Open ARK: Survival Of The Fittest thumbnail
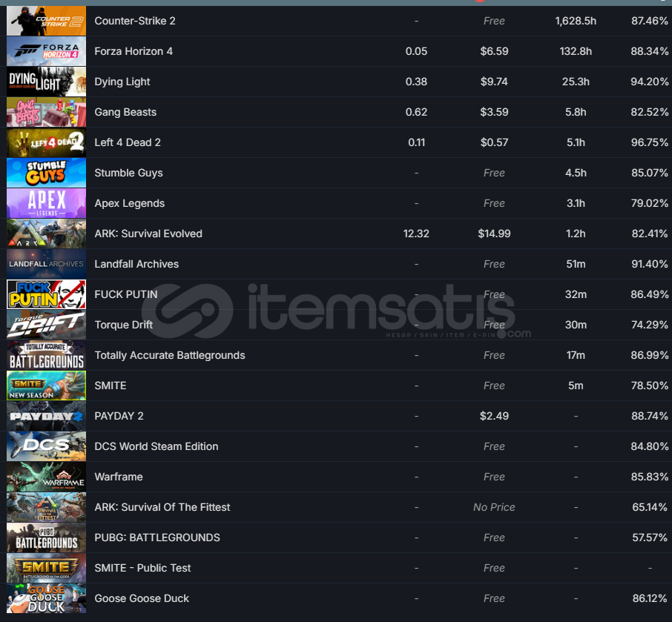The image size is (672, 622). 46,508
